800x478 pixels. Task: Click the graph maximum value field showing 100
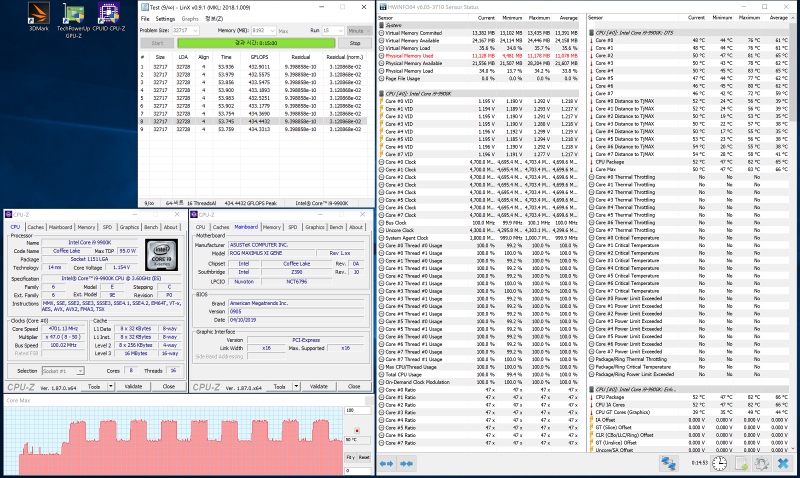click(x=358, y=410)
